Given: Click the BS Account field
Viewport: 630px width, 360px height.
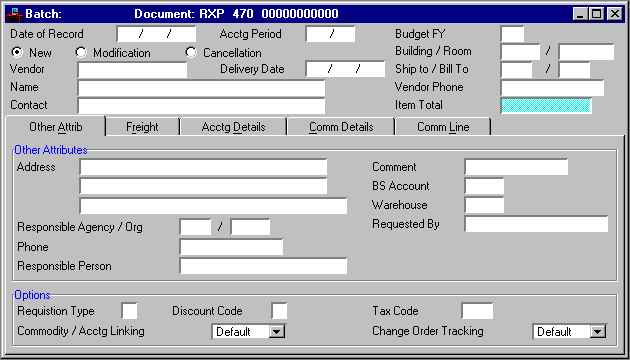Looking at the screenshot, I should pyautogui.click(x=484, y=186).
